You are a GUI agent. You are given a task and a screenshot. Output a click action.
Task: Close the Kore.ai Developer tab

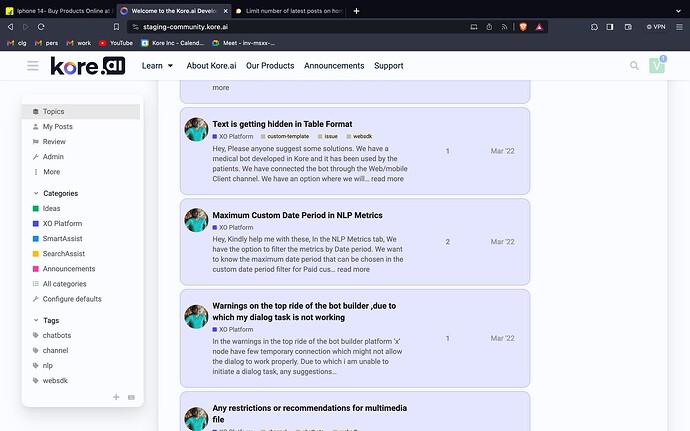[x=226, y=11]
